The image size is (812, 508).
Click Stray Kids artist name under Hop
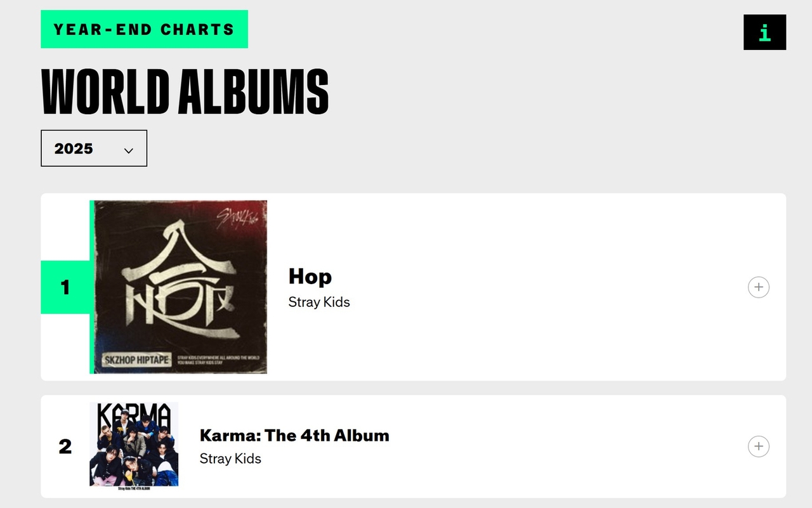pos(319,302)
